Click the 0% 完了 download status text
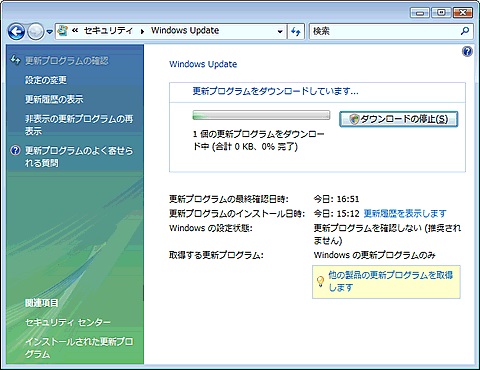This screenshot has height=370, width=480. coord(279,147)
